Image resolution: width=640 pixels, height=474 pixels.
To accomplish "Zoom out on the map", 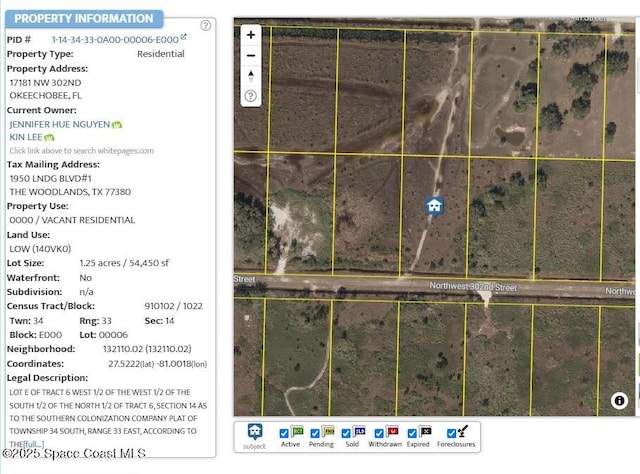I will 251,55.
